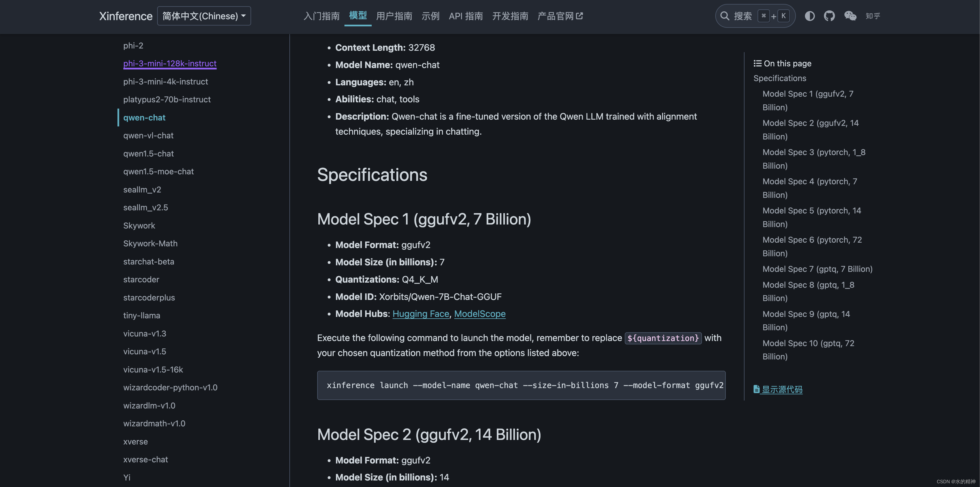Select qwen-chat in the sidebar
980x487 pixels.
click(x=144, y=117)
